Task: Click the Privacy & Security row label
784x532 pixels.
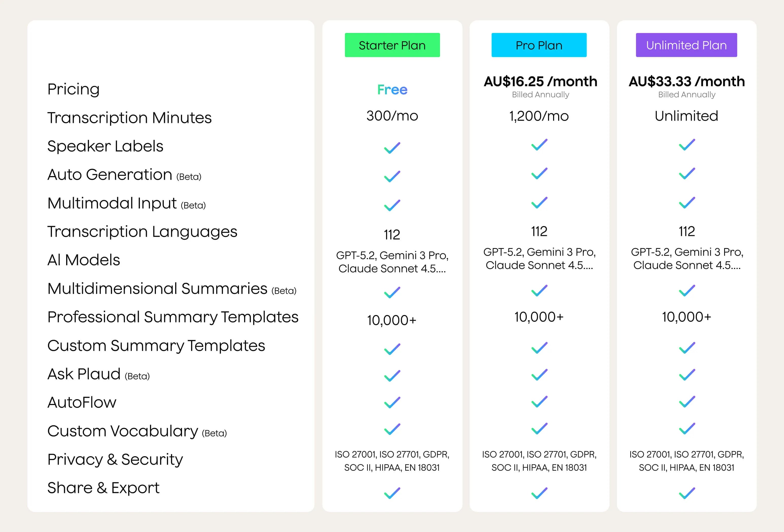Action: pyautogui.click(x=115, y=460)
